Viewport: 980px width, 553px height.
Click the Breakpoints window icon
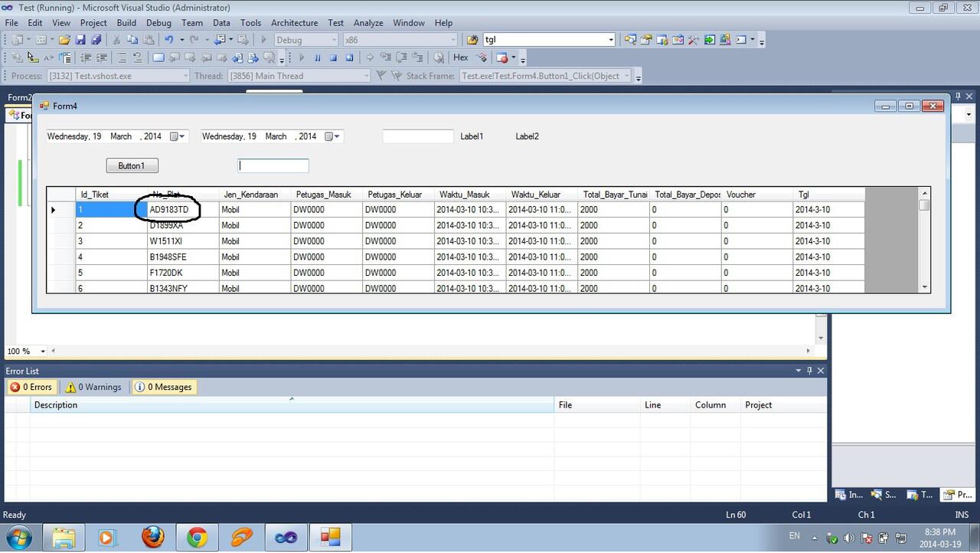pos(502,57)
